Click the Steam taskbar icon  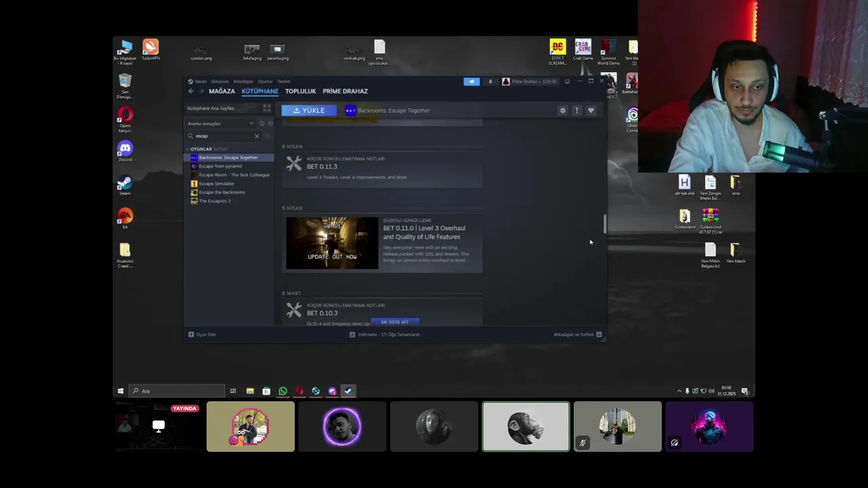tap(348, 391)
